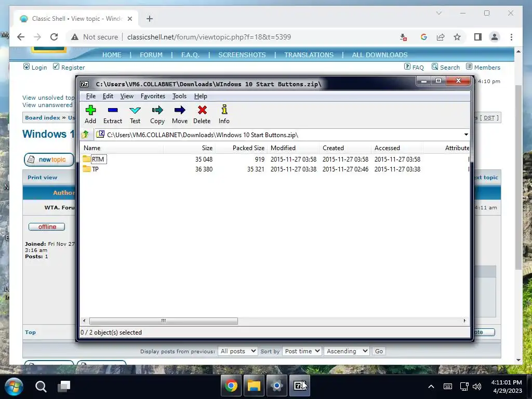Click the Extract toolbar icon

coord(113,114)
